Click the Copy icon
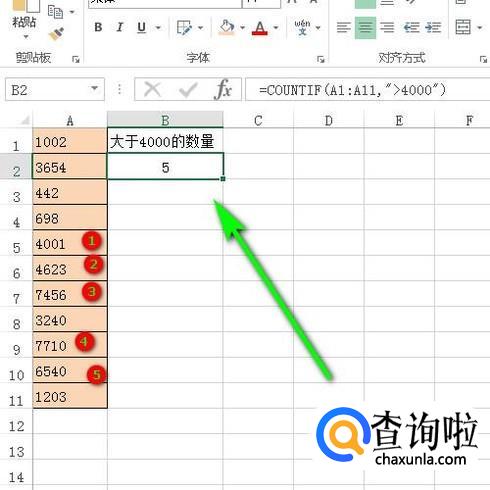Viewport: 490px width, 490px height. click(x=55, y=12)
